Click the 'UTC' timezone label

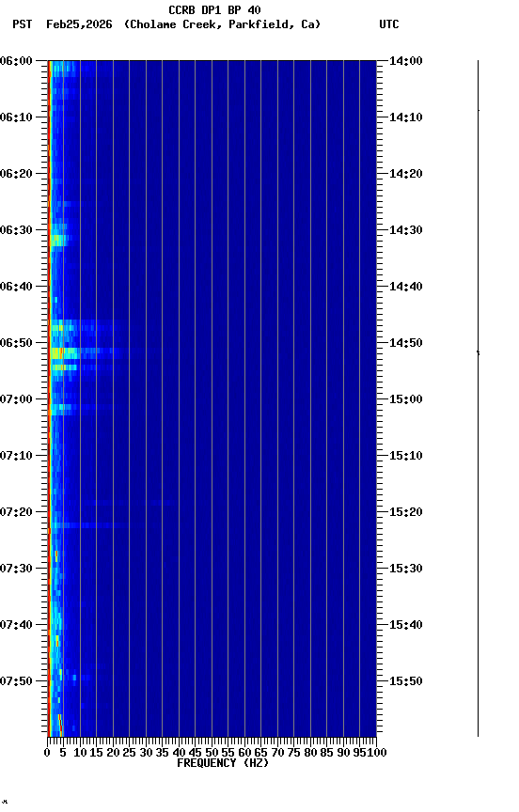[x=389, y=24]
